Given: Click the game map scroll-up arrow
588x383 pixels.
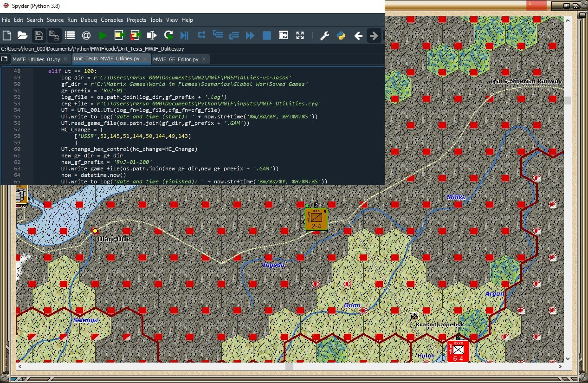Looking at the screenshot, I should click(568, 20).
